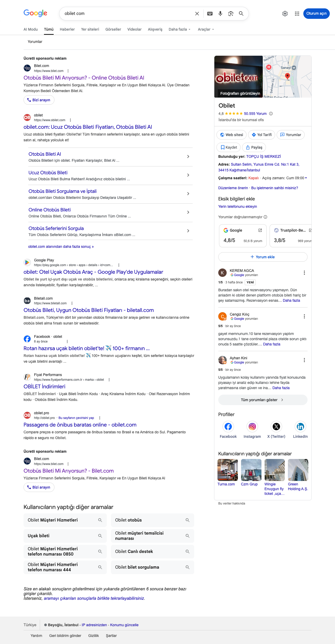Open review options for Ayhan Kini

[304, 360]
